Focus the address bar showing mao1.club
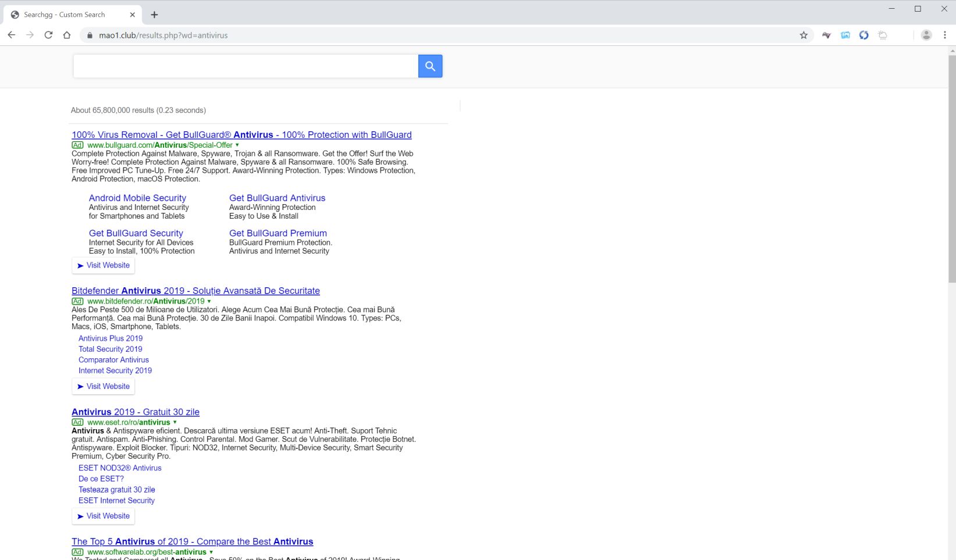This screenshot has width=956, height=560. 445,35
